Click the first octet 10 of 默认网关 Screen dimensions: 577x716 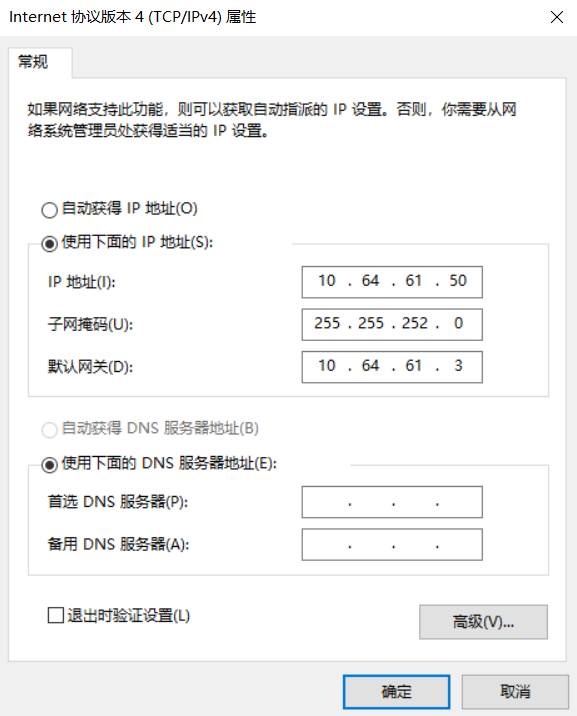point(327,366)
